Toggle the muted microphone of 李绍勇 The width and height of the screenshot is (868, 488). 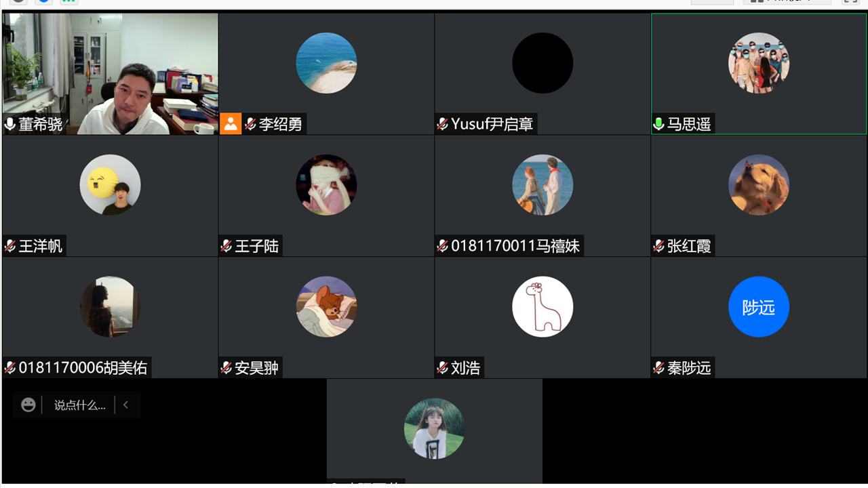pyautogui.click(x=250, y=124)
